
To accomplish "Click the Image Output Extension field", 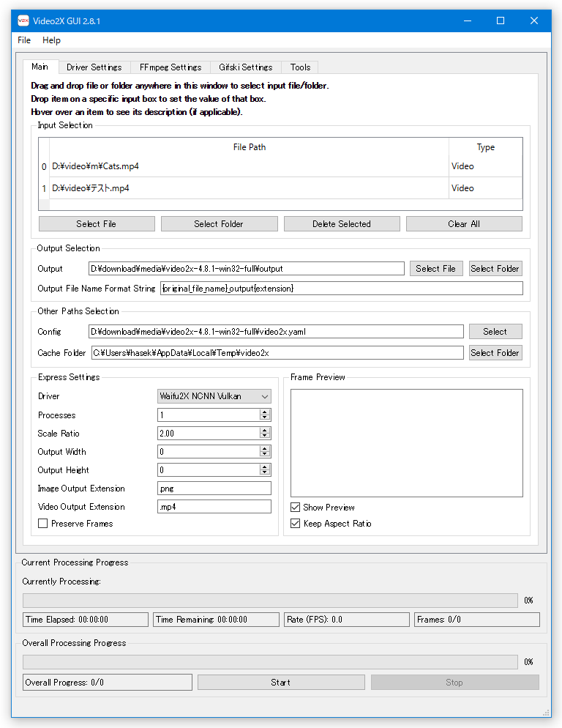I will tap(214, 489).
